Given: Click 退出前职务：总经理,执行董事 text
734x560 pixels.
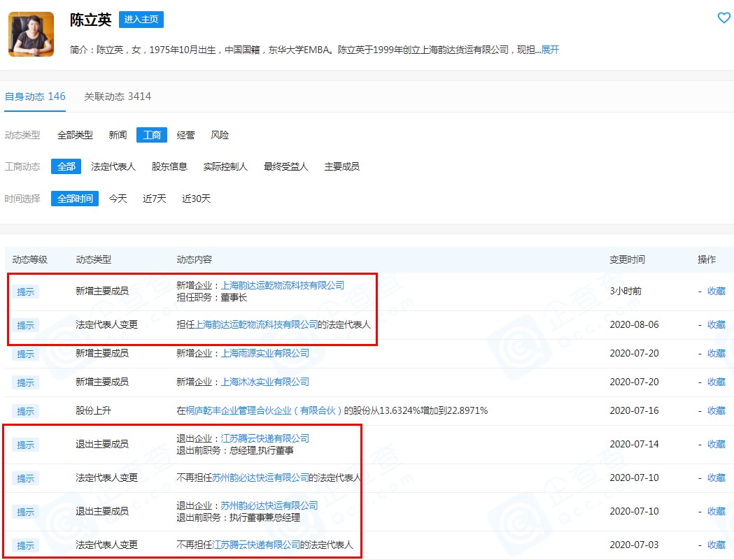Looking at the screenshot, I should pos(235,450).
